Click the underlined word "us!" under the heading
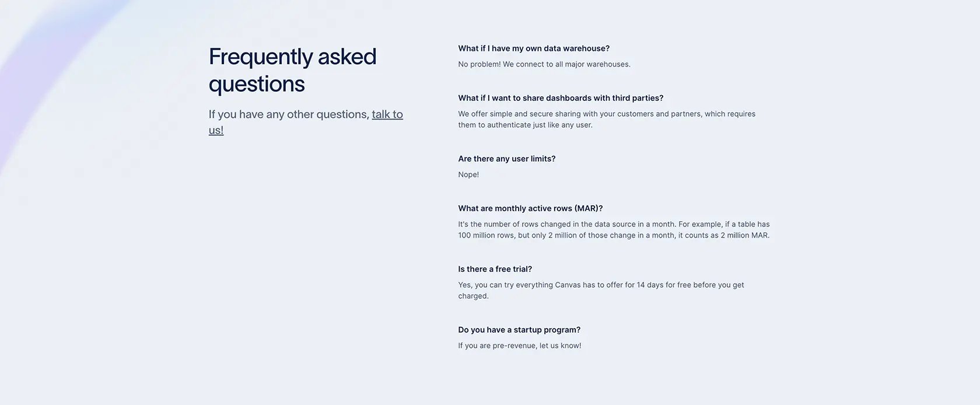Viewport: 980px width, 405px height. click(216, 130)
